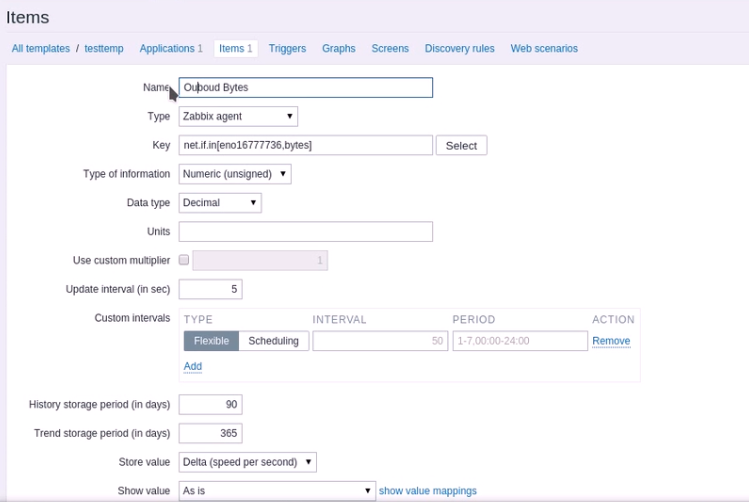Click the History storage period field
Image resolution: width=749 pixels, height=502 pixels.
211,405
